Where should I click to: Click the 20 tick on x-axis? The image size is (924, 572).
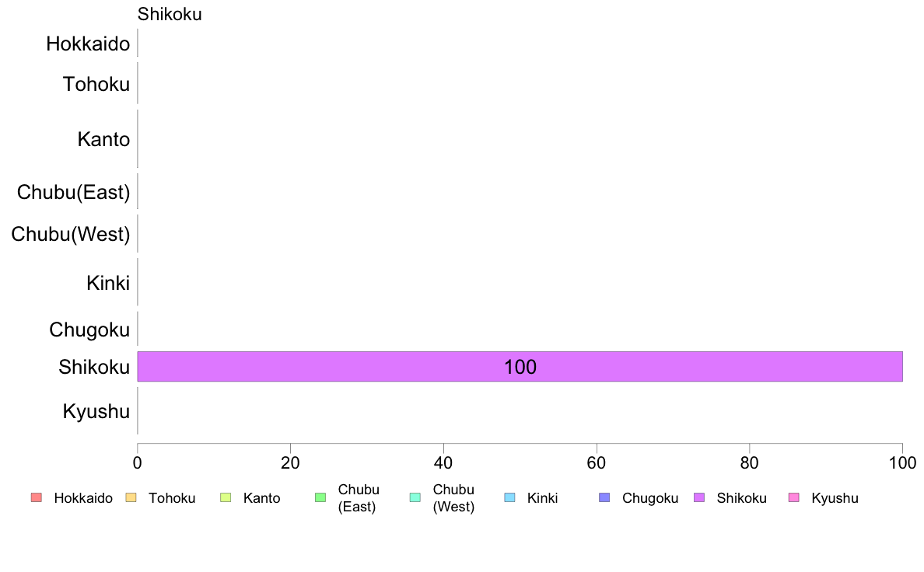pos(291,463)
